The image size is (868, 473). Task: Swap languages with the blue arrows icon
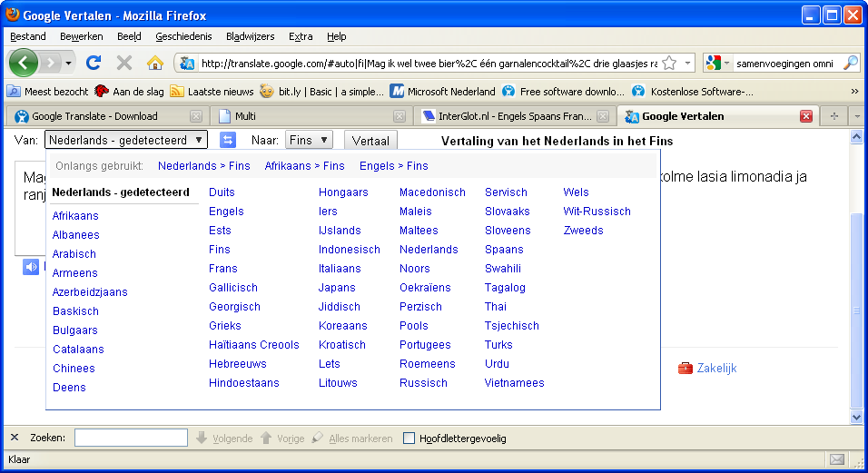coord(228,140)
